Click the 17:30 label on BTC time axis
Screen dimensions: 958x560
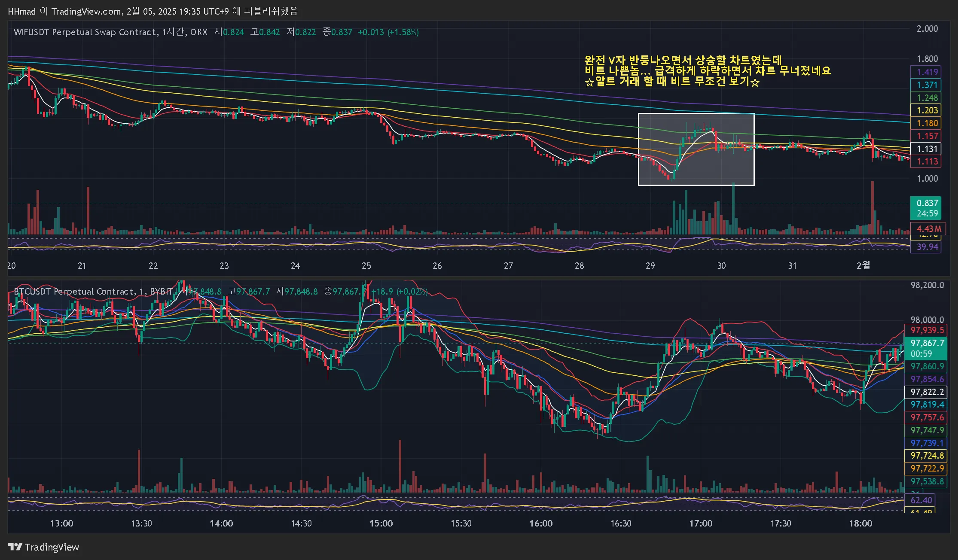coord(781,523)
